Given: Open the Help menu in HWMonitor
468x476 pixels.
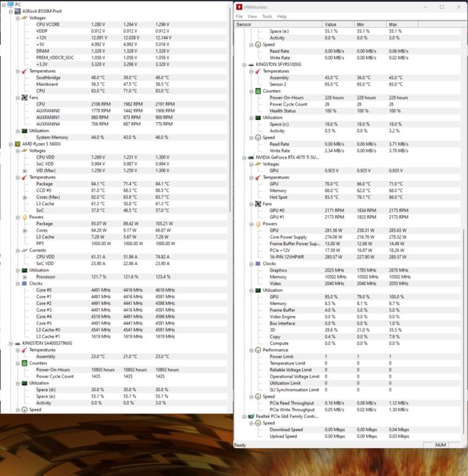Looking at the screenshot, I should pyautogui.click(x=281, y=16).
